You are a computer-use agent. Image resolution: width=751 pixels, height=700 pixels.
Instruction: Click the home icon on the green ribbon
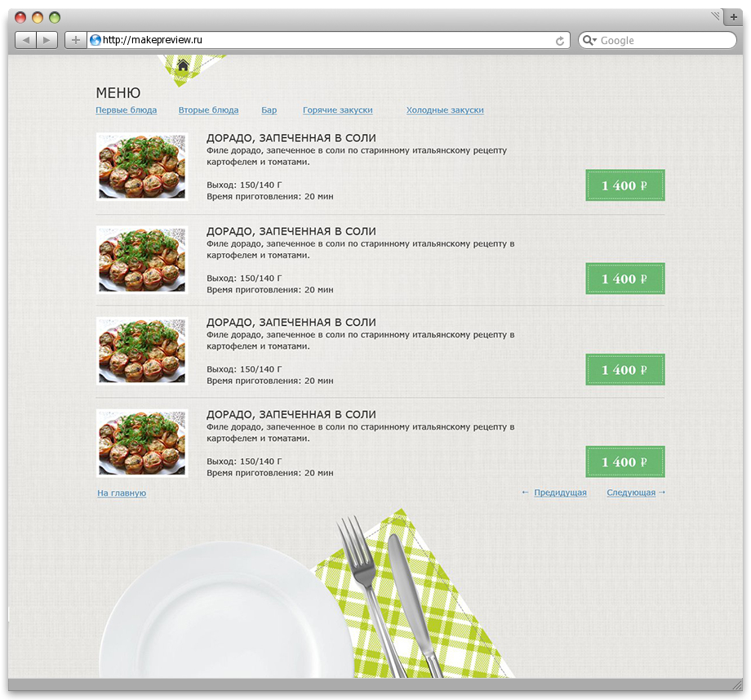pyautogui.click(x=183, y=65)
